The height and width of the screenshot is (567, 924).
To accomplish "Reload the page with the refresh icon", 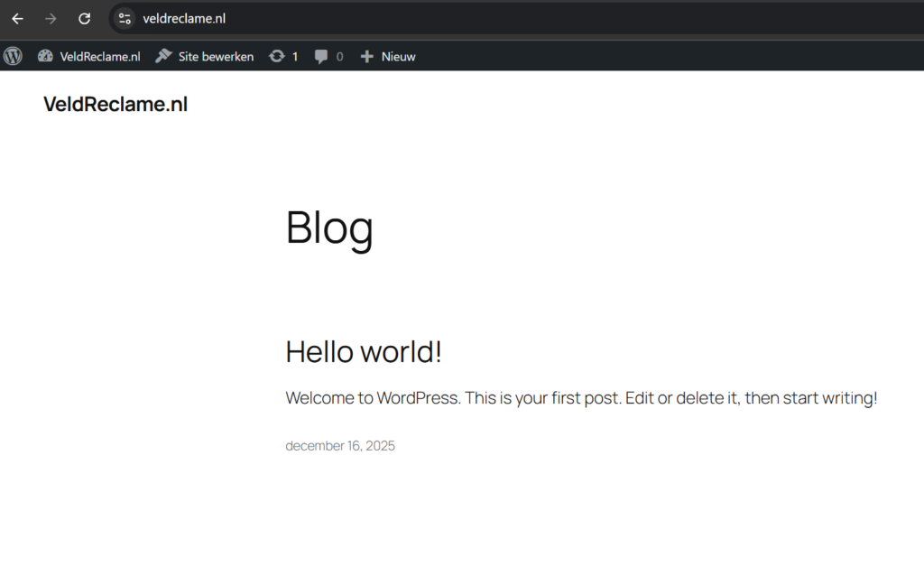I will (84, 18).
